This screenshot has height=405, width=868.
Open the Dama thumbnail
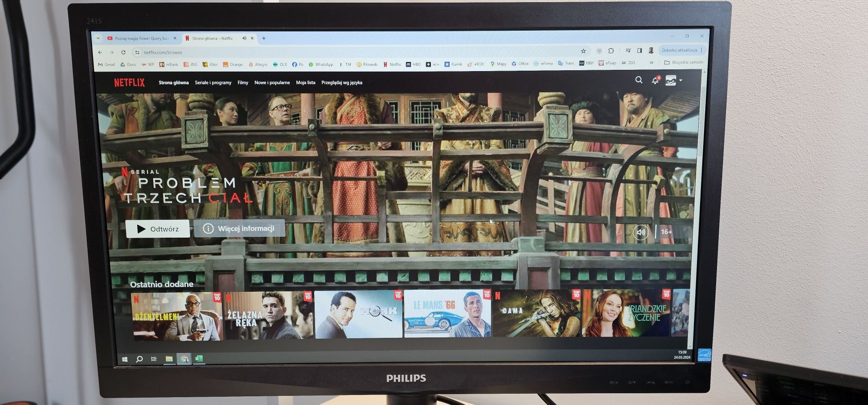point(537,313)
